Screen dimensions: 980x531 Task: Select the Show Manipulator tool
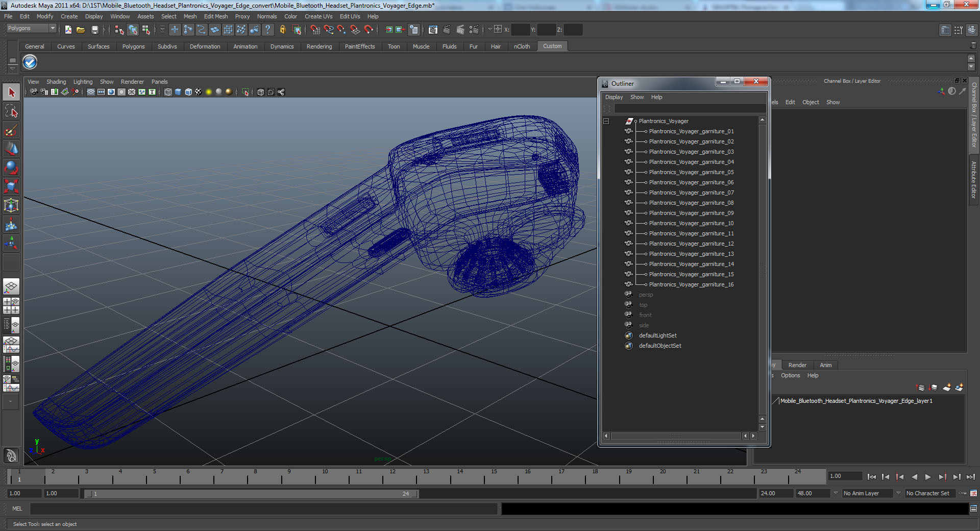(11, 242)
